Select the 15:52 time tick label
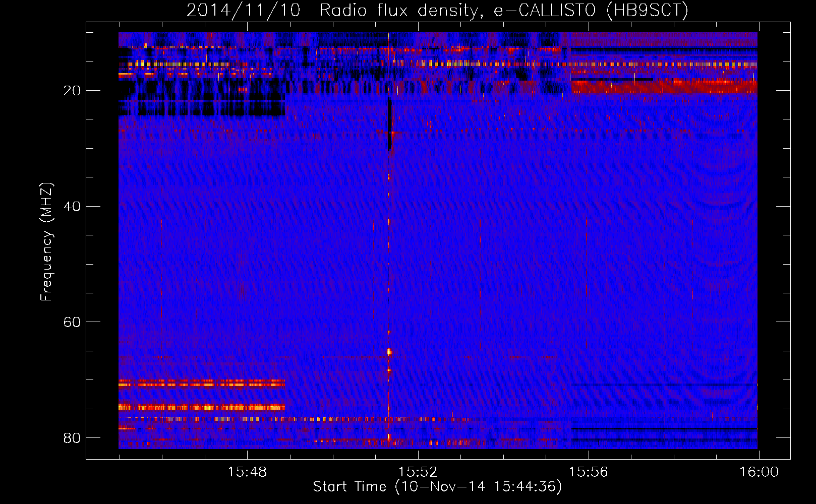This screenshot has width=816, height=504. [x=418, y=472]
